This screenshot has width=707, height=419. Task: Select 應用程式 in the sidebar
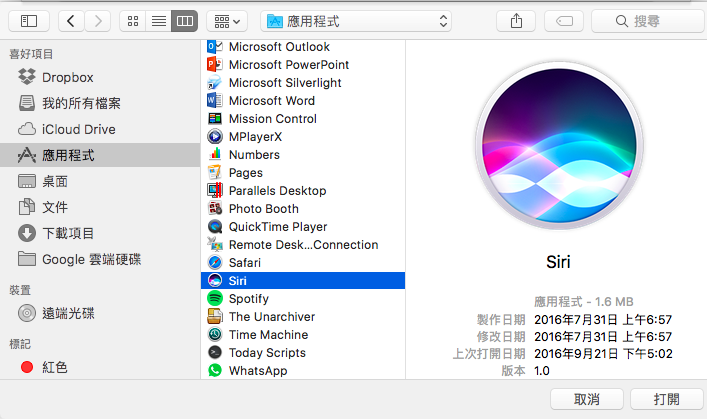pyautogui.click(x=100, y=155)
